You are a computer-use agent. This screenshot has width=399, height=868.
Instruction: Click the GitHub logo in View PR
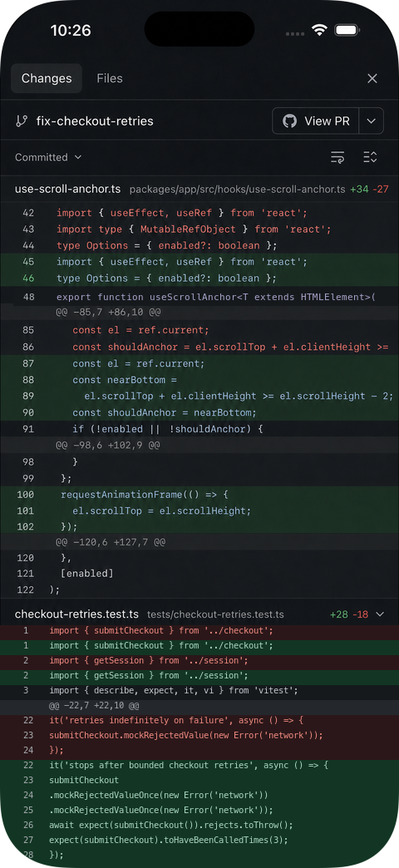coord(290,121)
